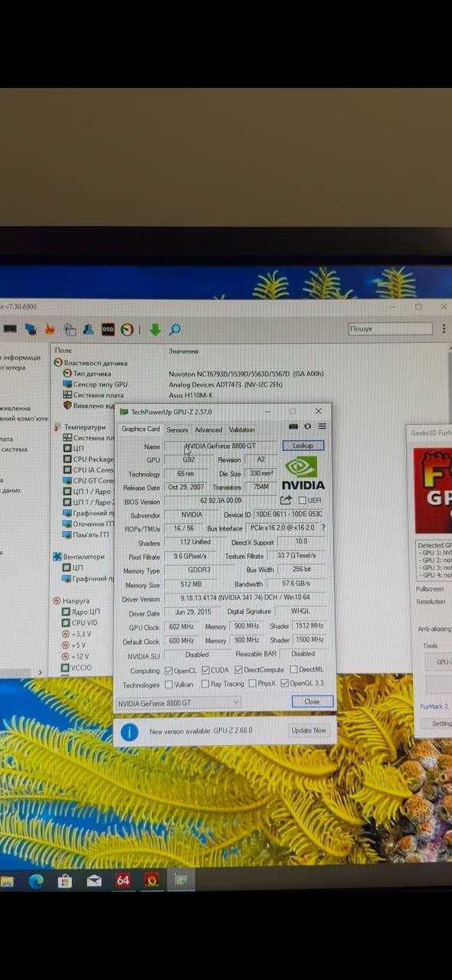Click the Lookup button
Image resolution: width=452 pixels, height=980 pixels.
pyautogui.click(x=303, y=446)
